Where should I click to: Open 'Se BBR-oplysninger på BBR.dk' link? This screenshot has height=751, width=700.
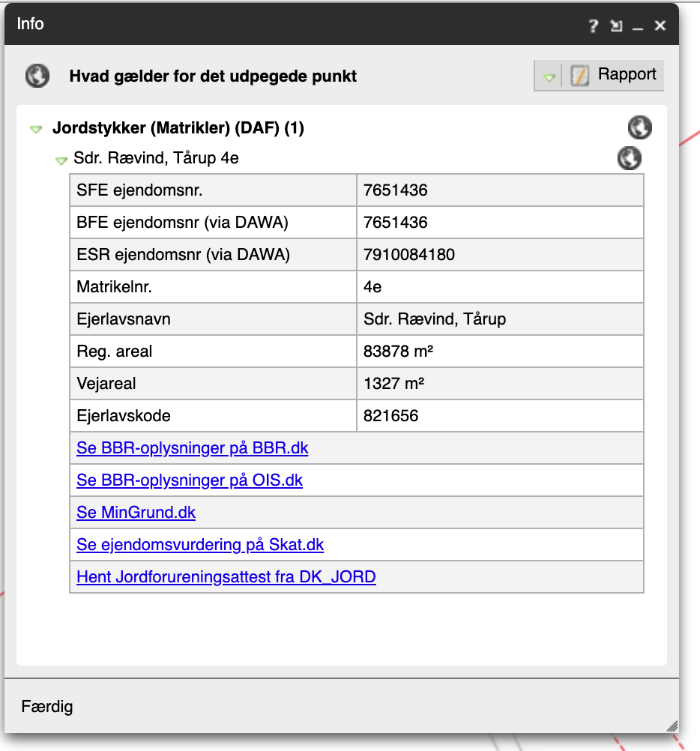click(193, 448)
